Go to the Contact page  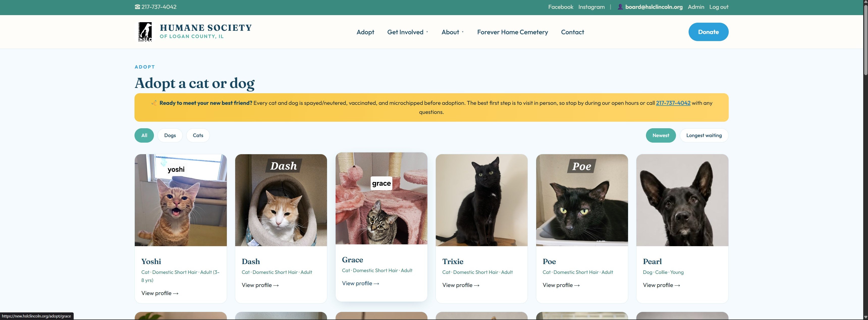coord(573,32)
